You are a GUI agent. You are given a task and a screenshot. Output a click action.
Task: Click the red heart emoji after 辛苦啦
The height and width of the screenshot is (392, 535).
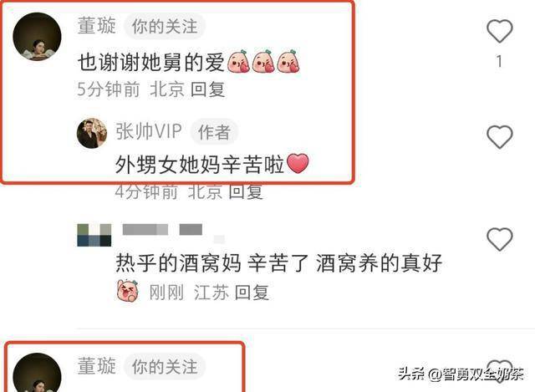pos(298,164)
